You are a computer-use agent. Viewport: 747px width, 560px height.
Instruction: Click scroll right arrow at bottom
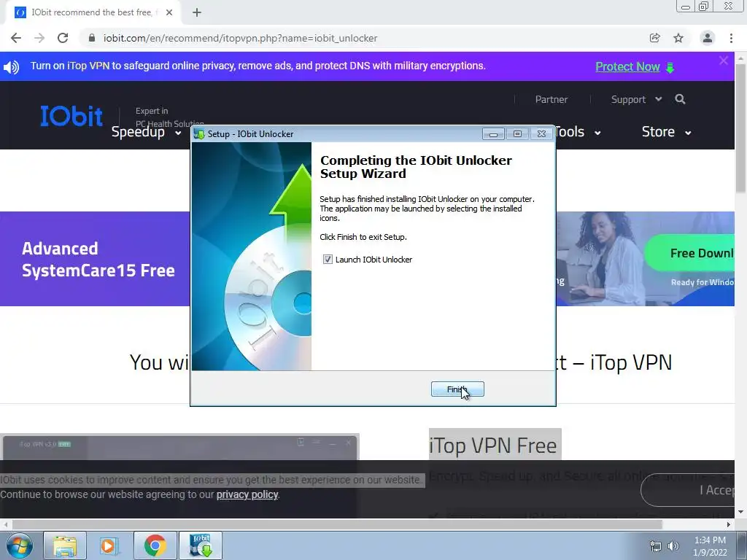pos(729,524)
